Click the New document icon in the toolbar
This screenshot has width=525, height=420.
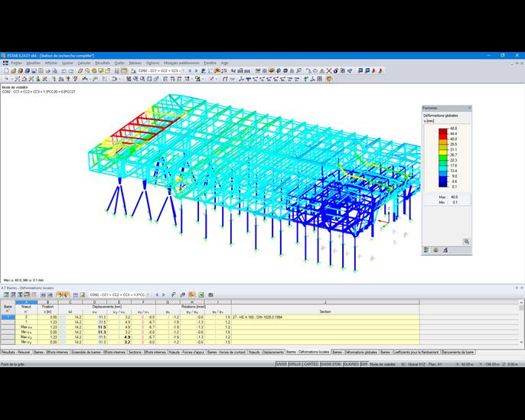[x=6, y=70]
